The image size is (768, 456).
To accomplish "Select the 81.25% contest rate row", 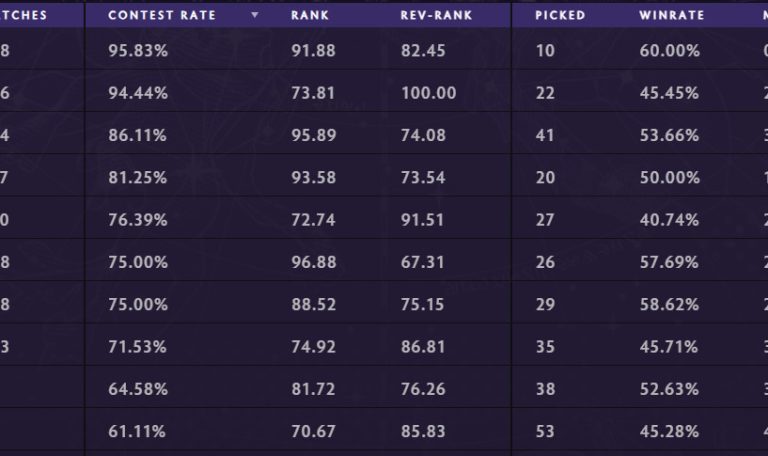I will 138,178.
